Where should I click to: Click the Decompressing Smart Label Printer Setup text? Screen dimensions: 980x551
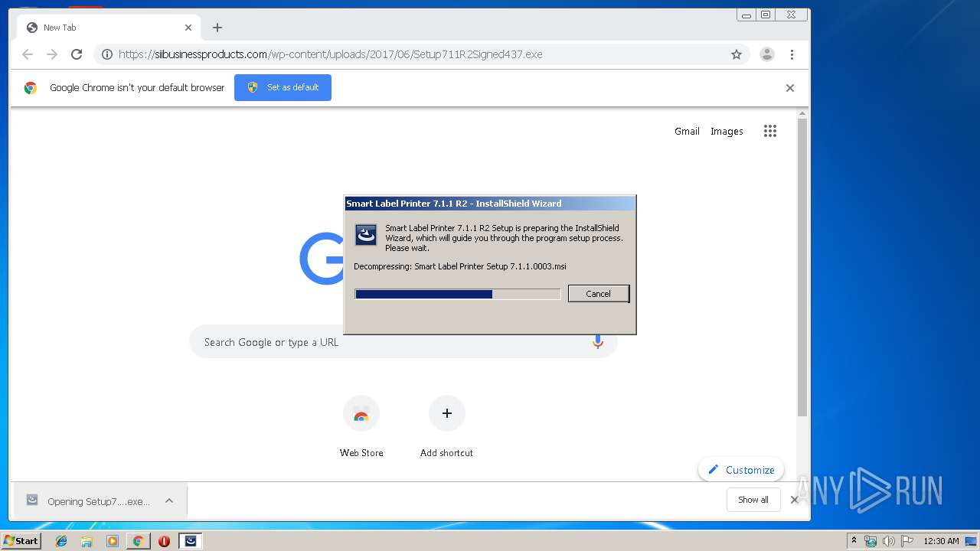(460, 266)
